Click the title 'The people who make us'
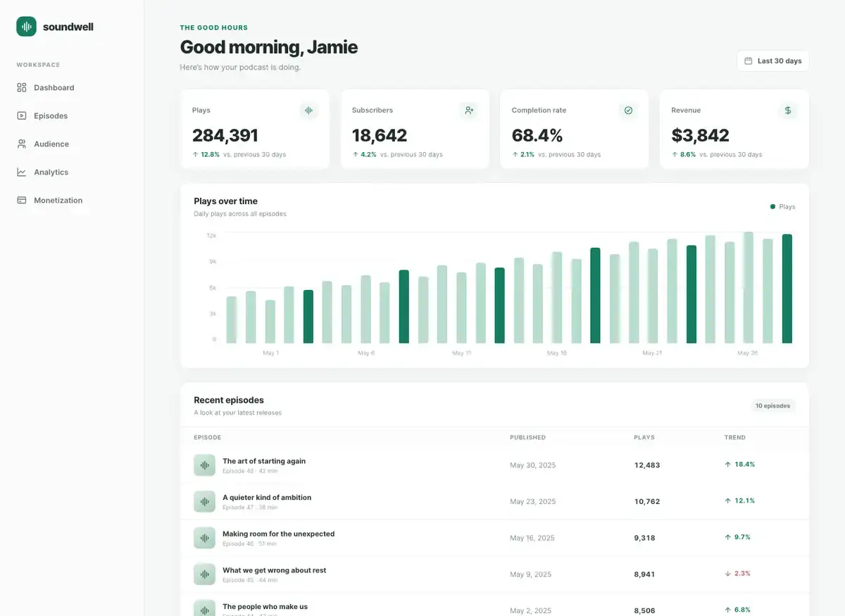845x616 pixels. pyautogui.click(x=265, y=607)
